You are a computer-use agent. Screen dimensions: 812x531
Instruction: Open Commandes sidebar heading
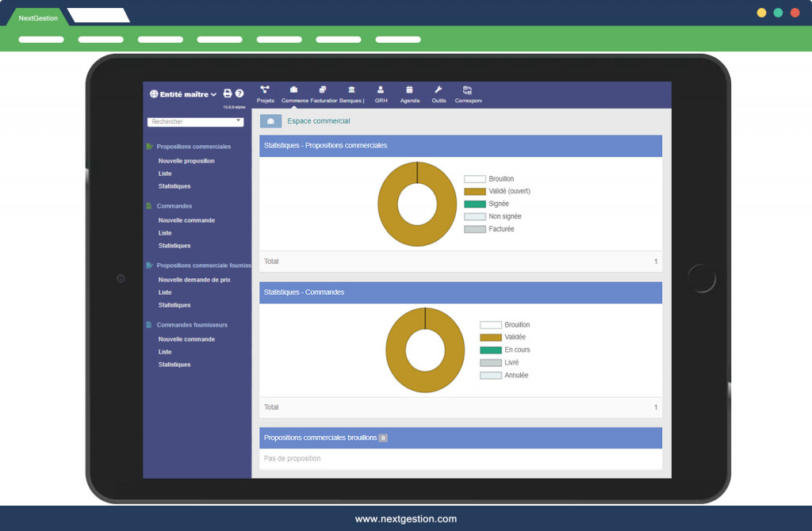(x=174, y=206)
